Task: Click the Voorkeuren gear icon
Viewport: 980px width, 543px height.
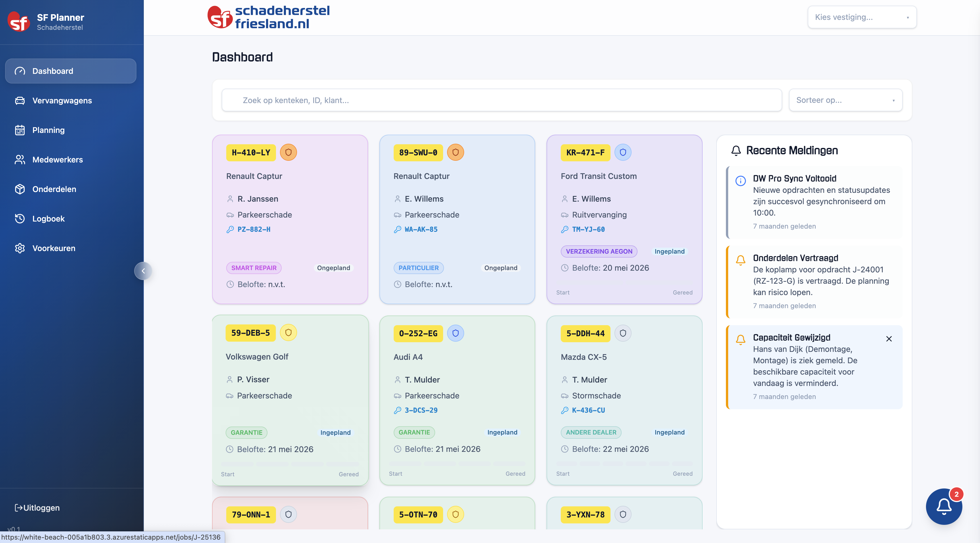Action: pyautogui.click(x=20, y=248)
